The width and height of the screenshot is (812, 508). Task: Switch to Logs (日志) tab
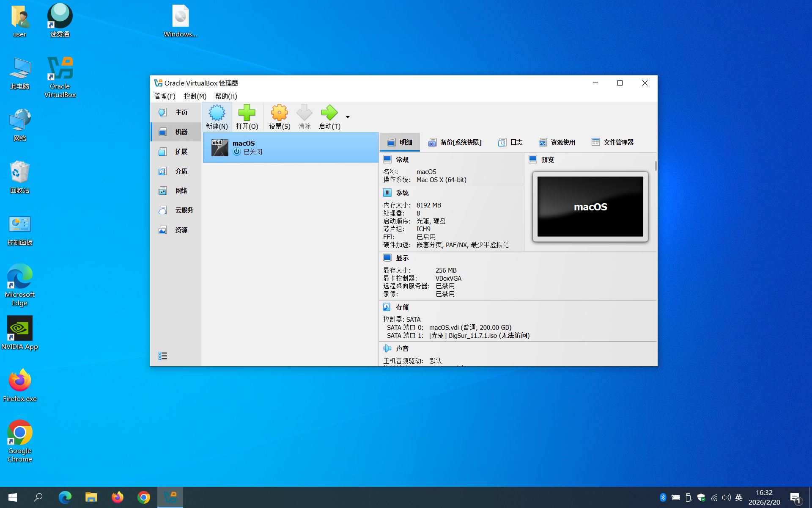pos(510,142)
